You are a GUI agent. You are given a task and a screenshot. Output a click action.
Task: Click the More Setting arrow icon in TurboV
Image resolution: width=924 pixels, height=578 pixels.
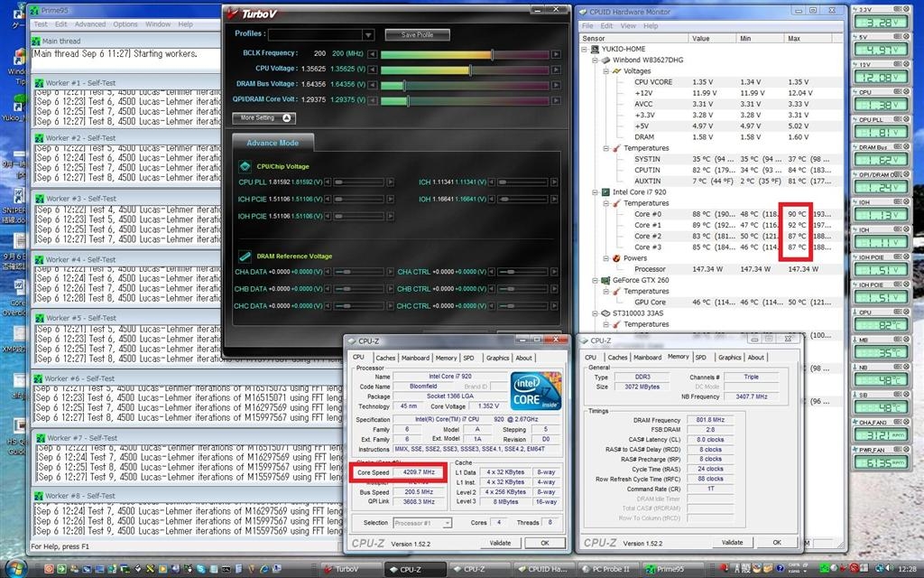(286, 118)
